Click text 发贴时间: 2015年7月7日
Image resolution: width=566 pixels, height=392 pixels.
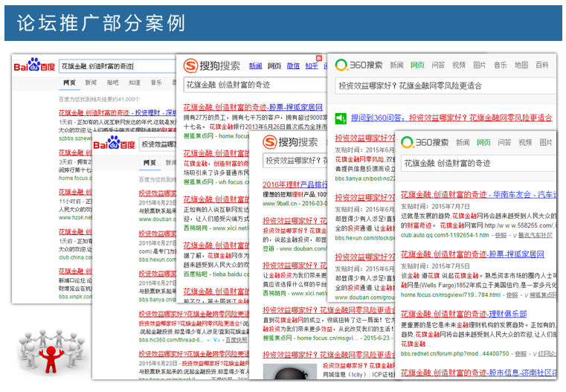point(435,207)
